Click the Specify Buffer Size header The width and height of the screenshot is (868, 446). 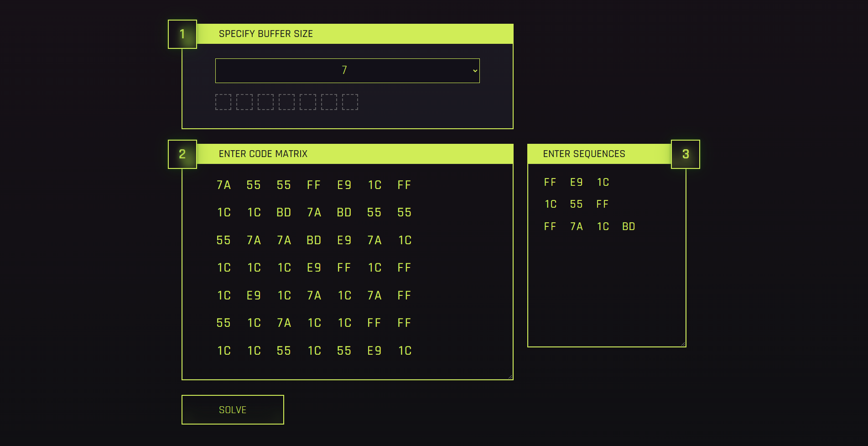pyautogui.click(x=265, y=34)
